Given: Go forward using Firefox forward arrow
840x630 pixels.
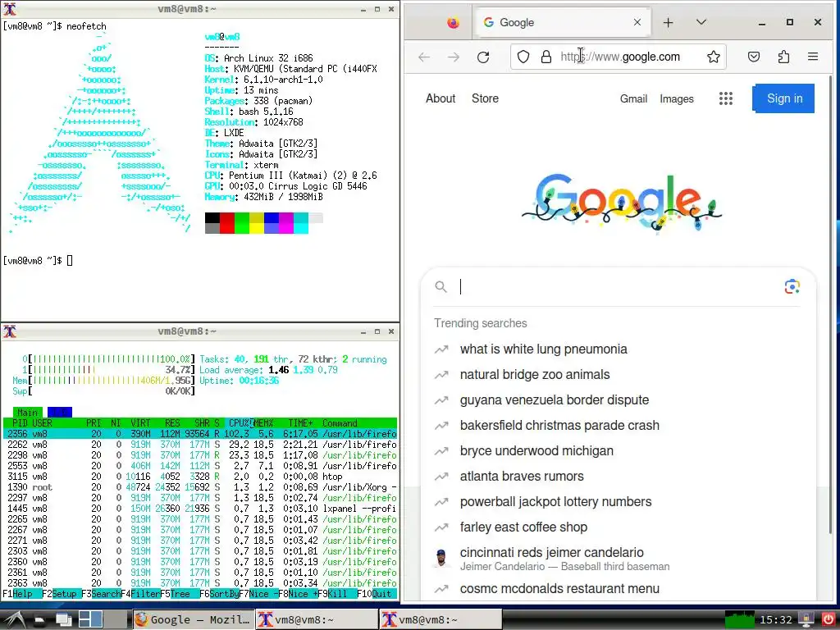Looking at the screenshot, I should 453,57.
